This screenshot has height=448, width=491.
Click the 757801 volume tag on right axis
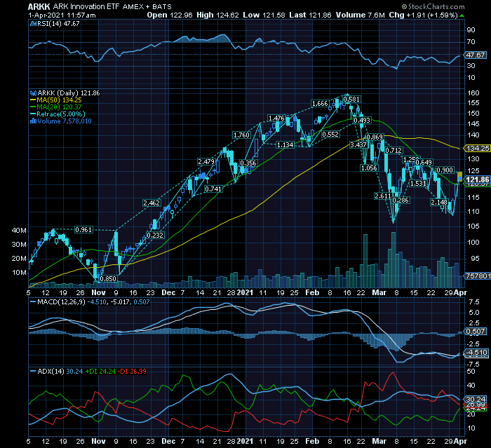(x=478, y=276)
